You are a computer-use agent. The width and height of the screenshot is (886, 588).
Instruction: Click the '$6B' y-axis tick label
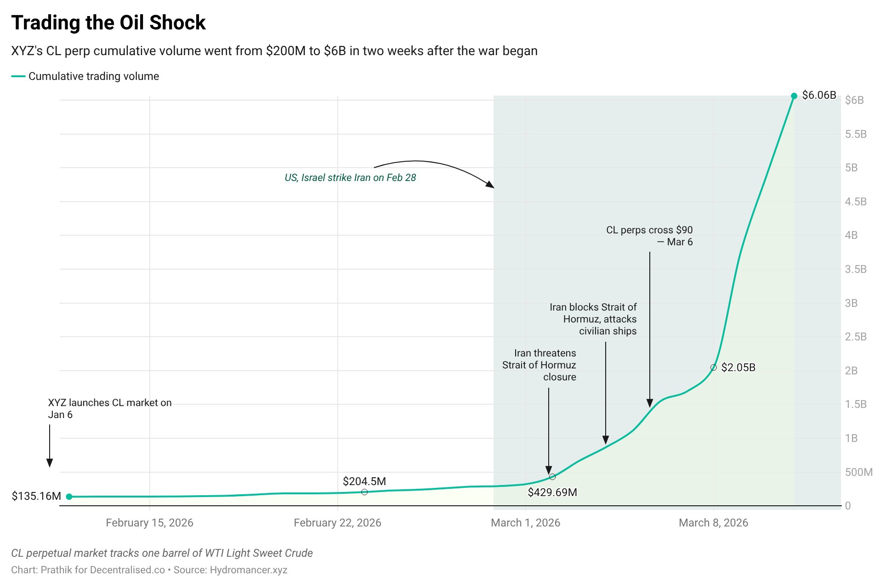[854, 100]
